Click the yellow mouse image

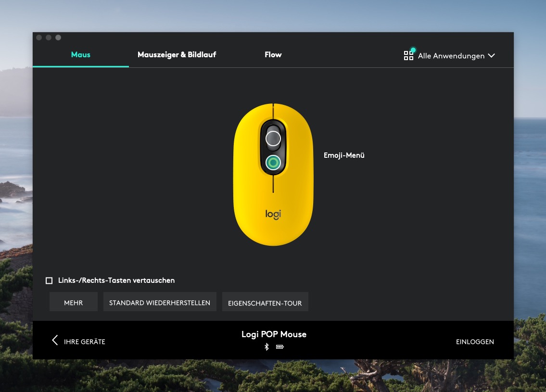pyautogui.click(x=273, y=175)
